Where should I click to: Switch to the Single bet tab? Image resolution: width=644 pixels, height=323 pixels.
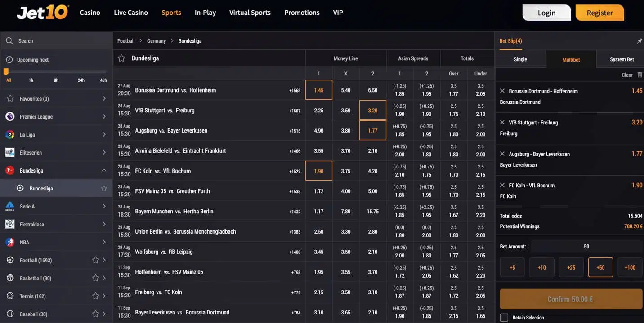click(x=520, y=59)
